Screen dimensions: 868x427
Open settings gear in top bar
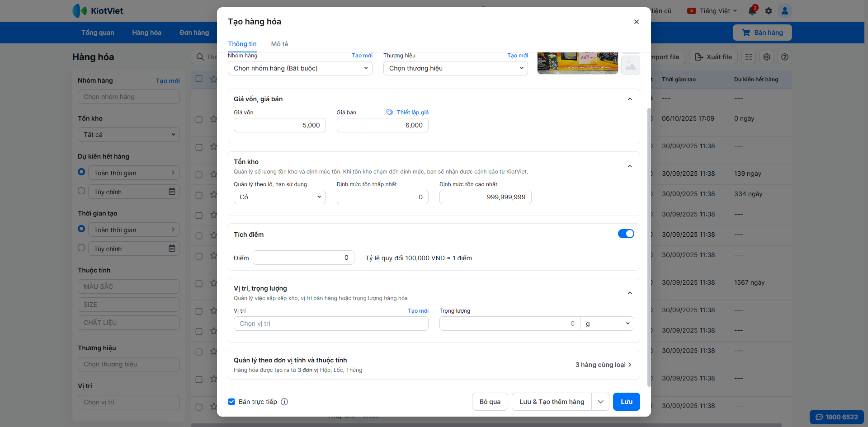pyautogui.click(x=769, y=11)
